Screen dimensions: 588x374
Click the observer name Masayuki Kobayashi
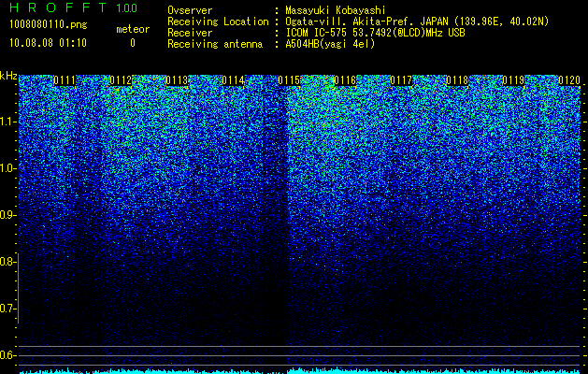(x=336, y=10)
